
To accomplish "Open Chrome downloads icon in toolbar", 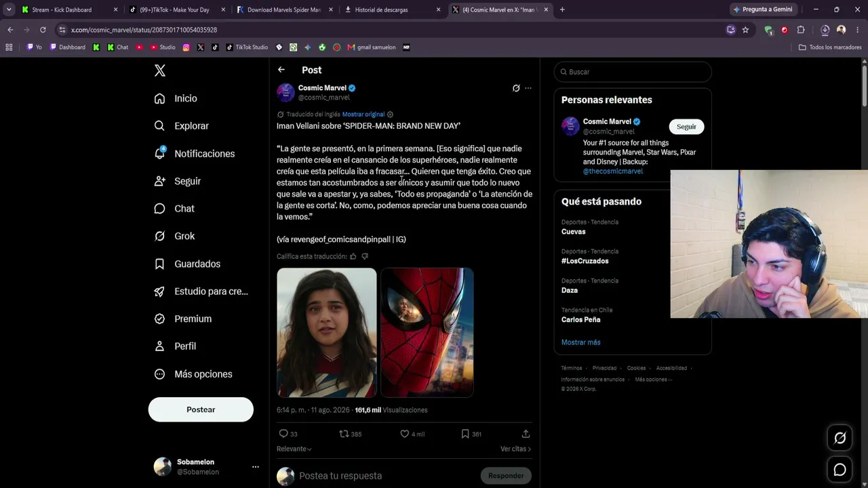I will [x=825, y=30].
